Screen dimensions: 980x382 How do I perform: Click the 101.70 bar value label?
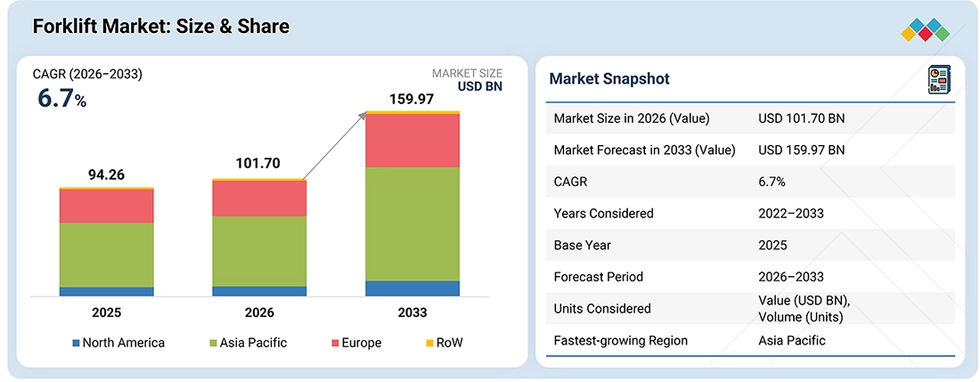[258, 164]
